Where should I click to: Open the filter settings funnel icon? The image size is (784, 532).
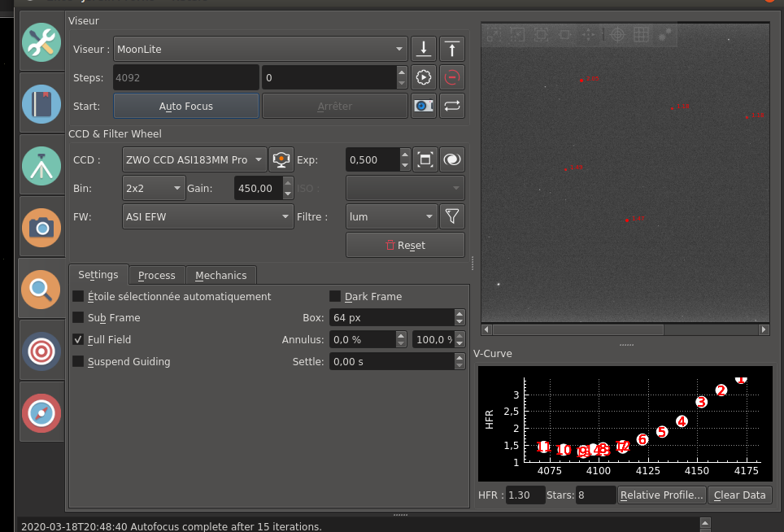coord(452,216)
